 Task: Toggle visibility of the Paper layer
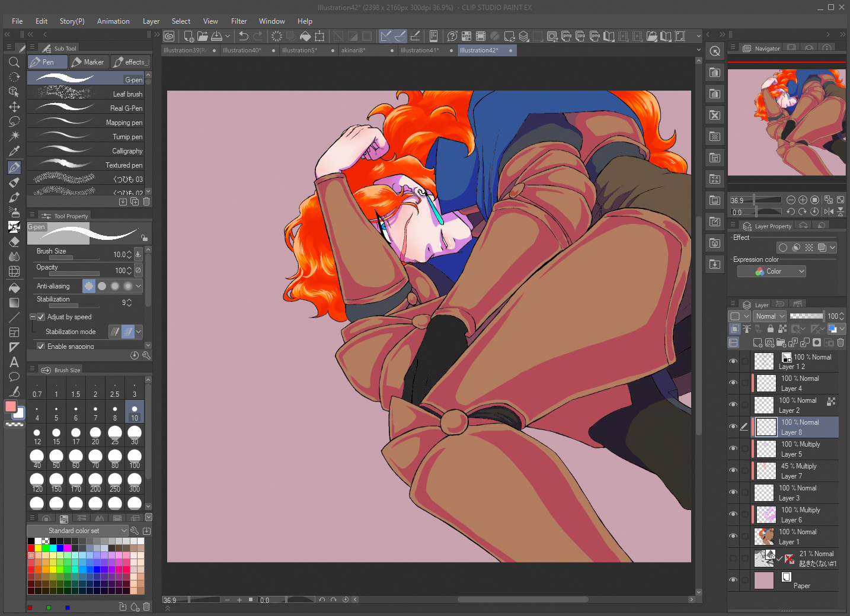(x=733, y=580)
